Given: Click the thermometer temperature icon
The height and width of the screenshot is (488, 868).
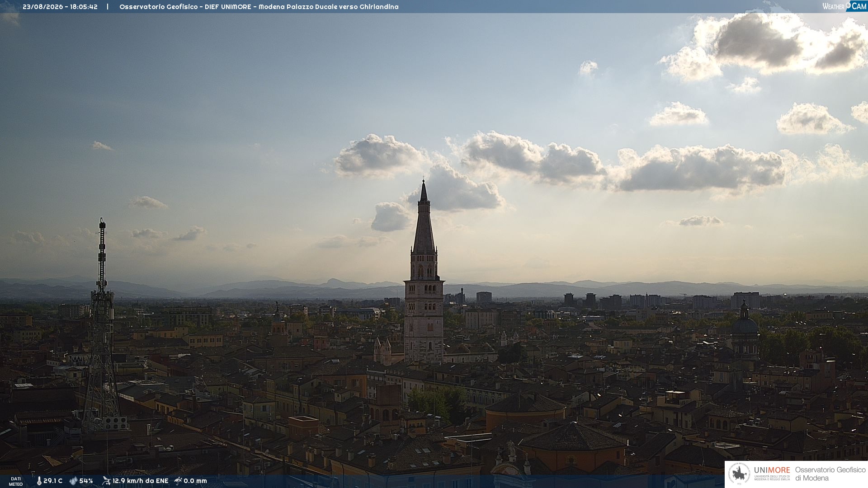Looking at the screenshot, I should (39, 481).
